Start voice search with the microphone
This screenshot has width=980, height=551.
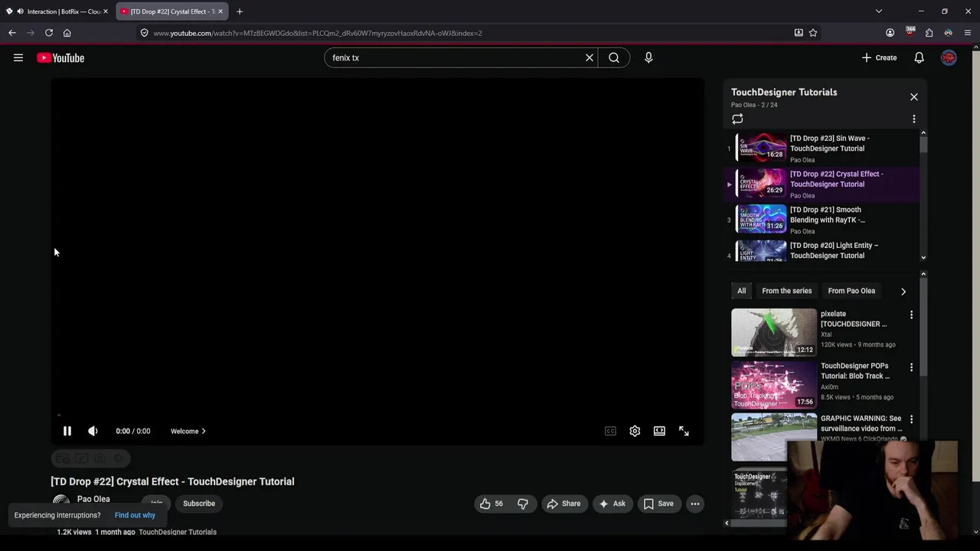[x=648, y=57]
